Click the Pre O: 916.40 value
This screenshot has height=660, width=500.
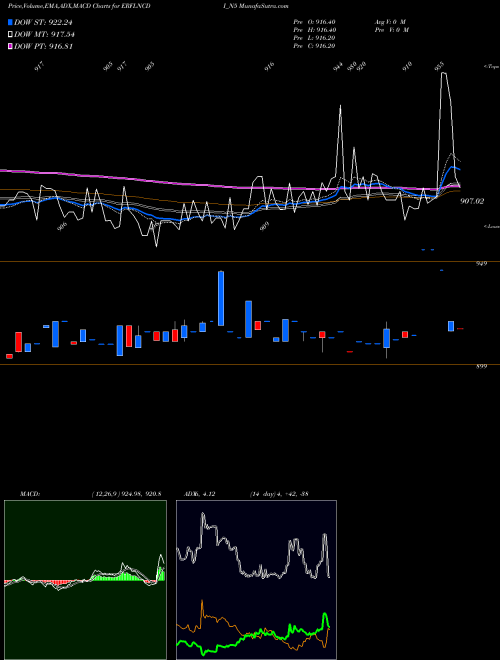pyautogui.click(x=314, y=22)
